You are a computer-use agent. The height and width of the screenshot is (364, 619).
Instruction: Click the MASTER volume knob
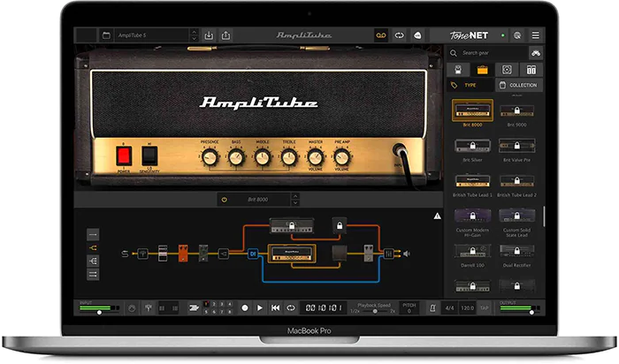click(316, 158)
